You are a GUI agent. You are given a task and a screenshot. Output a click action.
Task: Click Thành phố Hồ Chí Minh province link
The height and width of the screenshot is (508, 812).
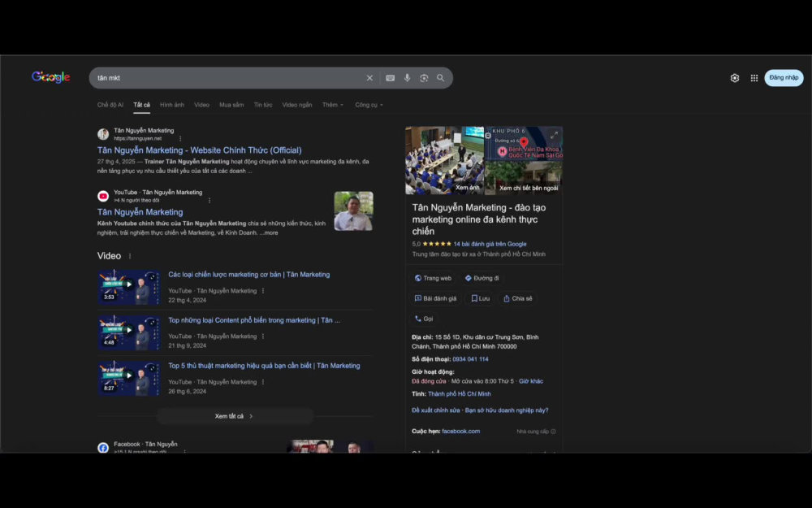460,394
